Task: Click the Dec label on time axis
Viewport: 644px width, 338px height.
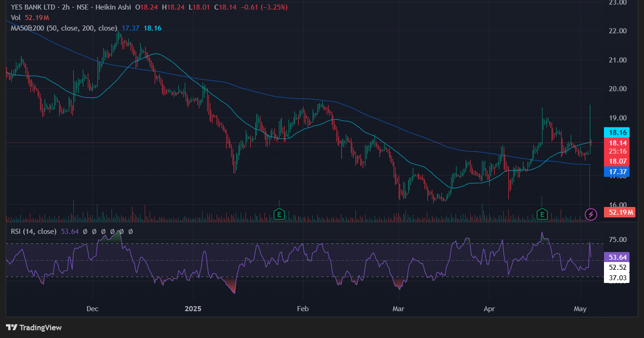Action: [x=92, y=309]
